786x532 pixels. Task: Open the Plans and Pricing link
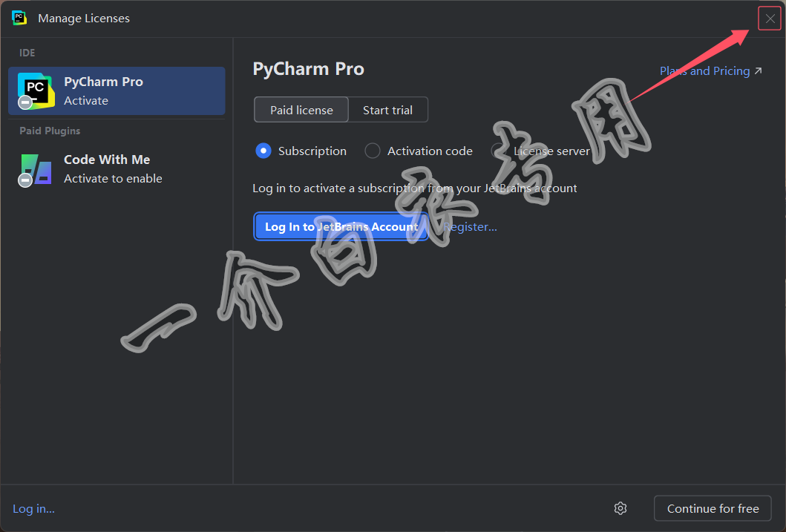(x=711, y=71)
